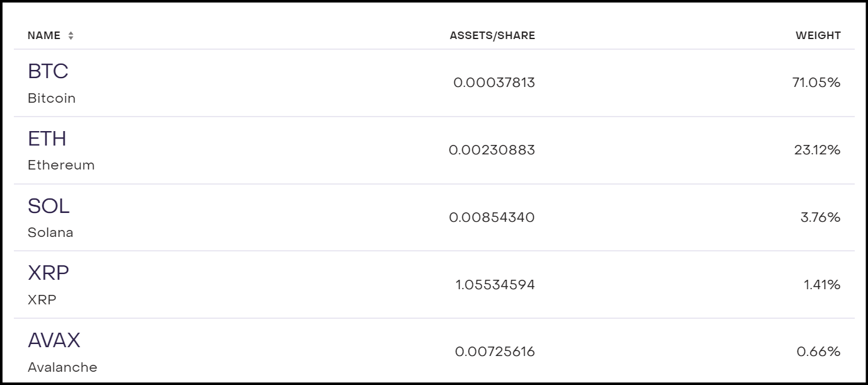Sort the table by NAME
This screenshot has height=385, width=868.
(x=45, y=35)
